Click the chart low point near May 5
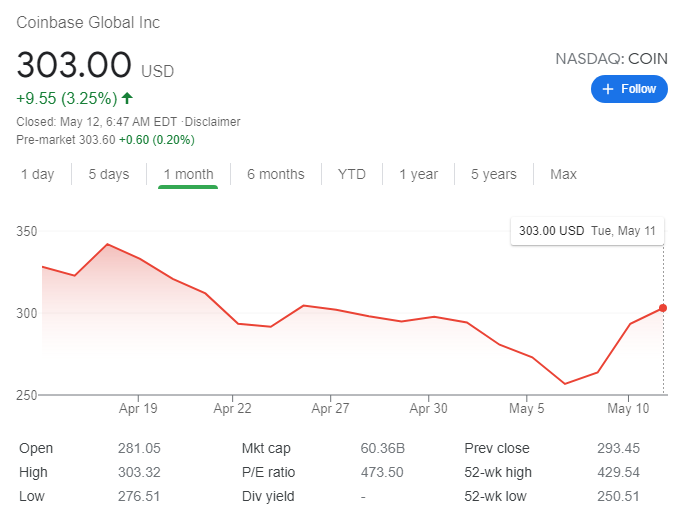This screenshot has width=685, height=531. point(565,383)
